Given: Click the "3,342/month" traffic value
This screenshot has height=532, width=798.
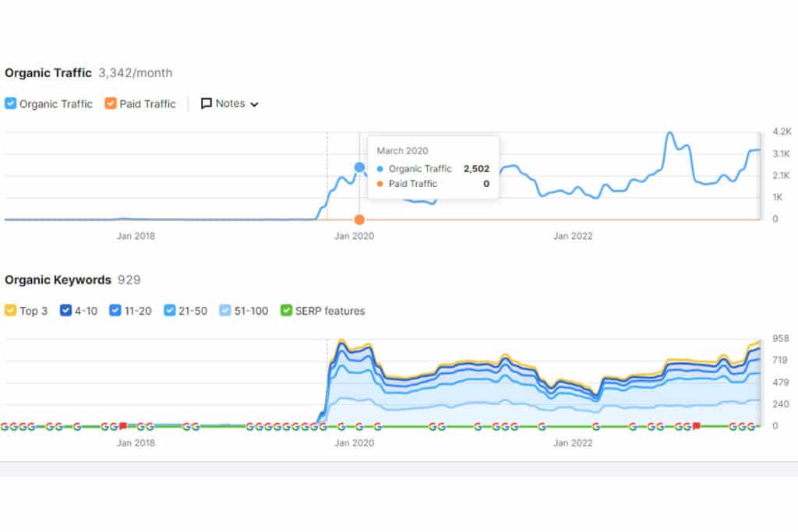Looking at the screenshot, I should [136, 72].
